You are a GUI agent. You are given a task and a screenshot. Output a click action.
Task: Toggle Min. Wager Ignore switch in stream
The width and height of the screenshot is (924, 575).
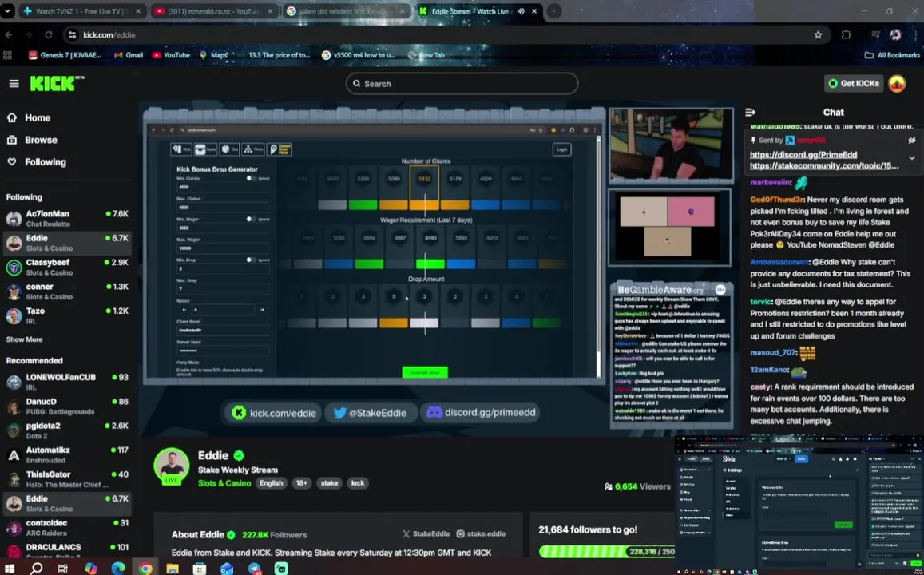click(251, 219)
